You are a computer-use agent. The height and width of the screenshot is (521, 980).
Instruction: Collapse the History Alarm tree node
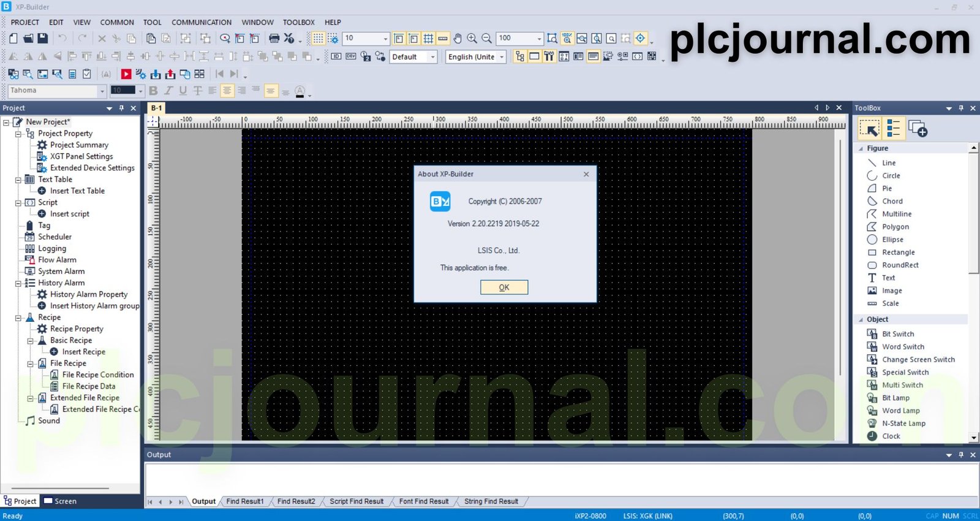18,283
